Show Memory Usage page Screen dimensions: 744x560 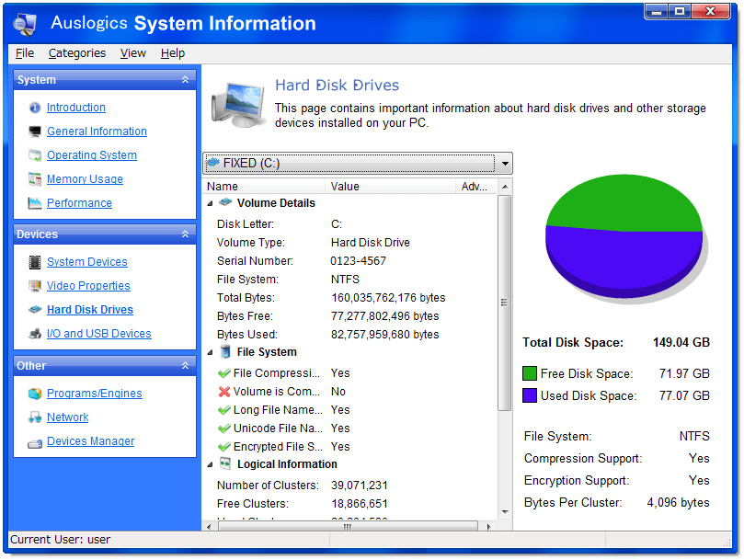[x=85, y=179]
